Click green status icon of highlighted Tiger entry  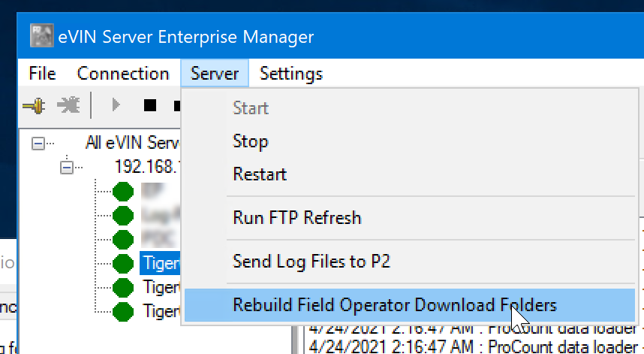click(122, 263)
